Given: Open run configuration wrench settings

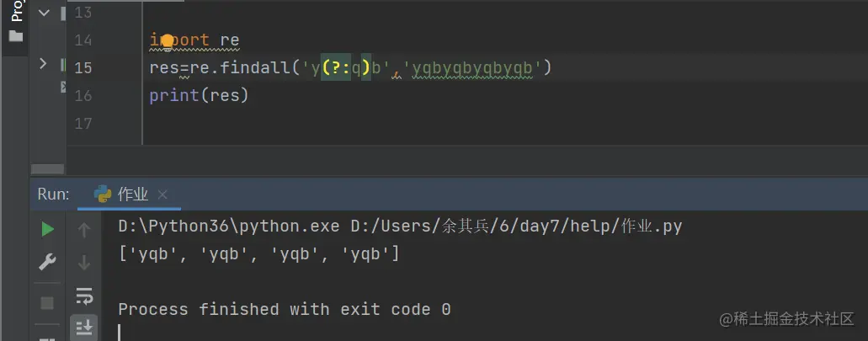Looking at the screenshot, I should (47, 264).
